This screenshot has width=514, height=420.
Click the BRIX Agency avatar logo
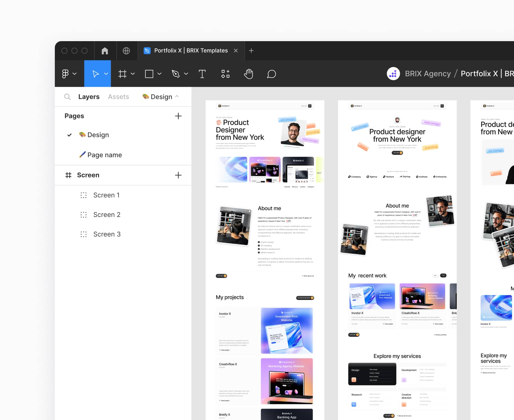pos(393,74)
